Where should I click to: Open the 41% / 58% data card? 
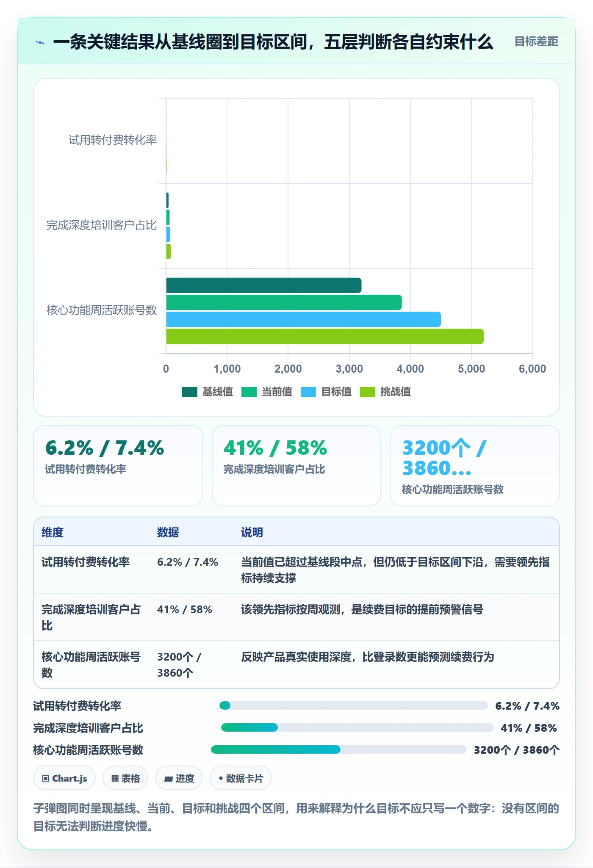click(296, 466)
